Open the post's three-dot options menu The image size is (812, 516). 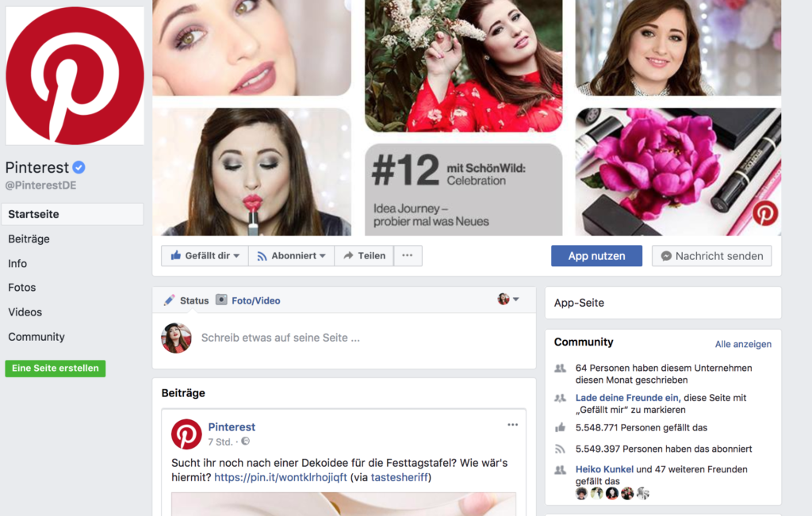513,425
